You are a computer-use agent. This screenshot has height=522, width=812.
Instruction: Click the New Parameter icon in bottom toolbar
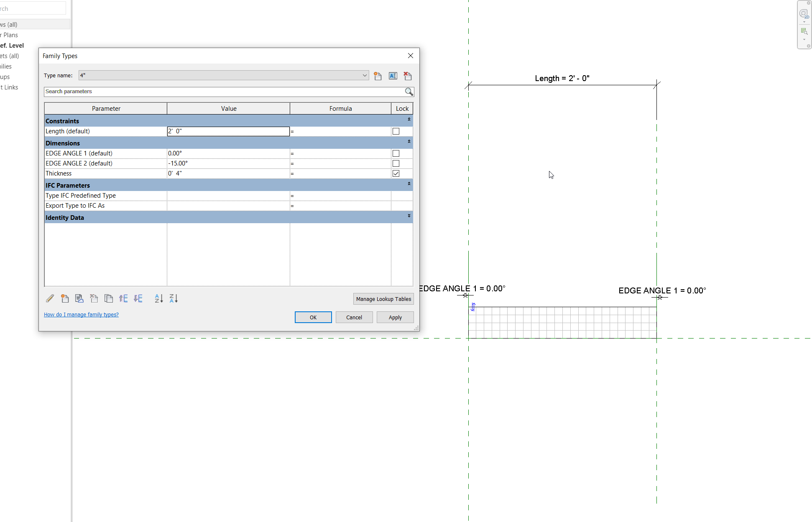tap(65, 298)
